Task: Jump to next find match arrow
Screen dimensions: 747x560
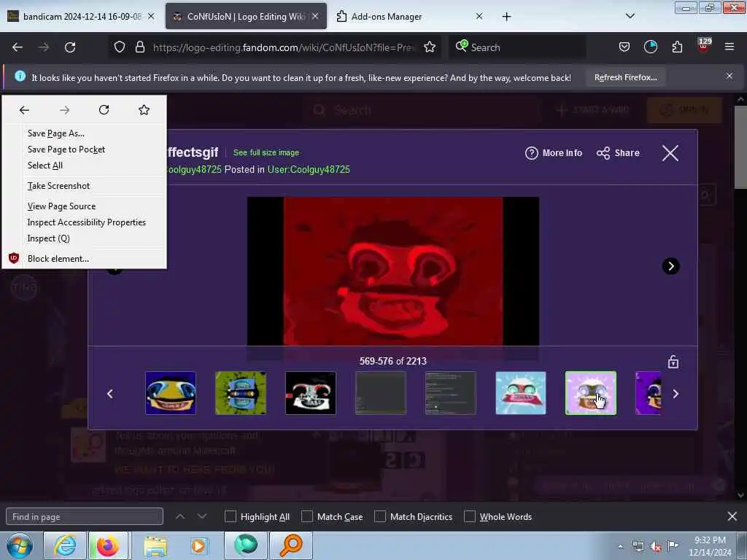Action: pyautogui.click(x=202, y=516)
